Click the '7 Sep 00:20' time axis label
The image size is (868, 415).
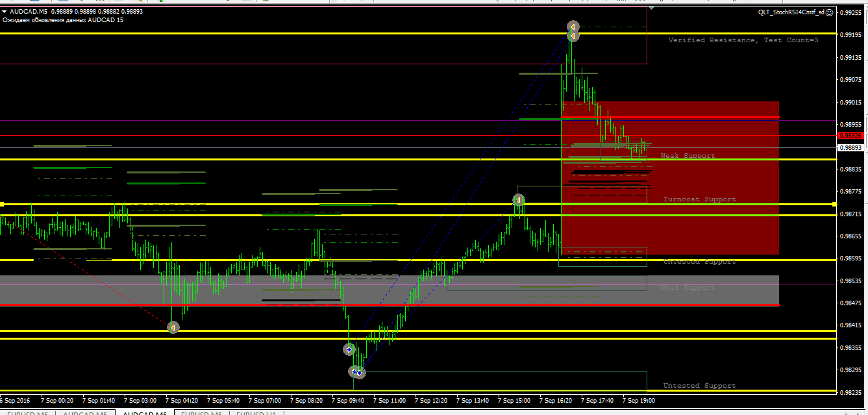tap(56, 401)
